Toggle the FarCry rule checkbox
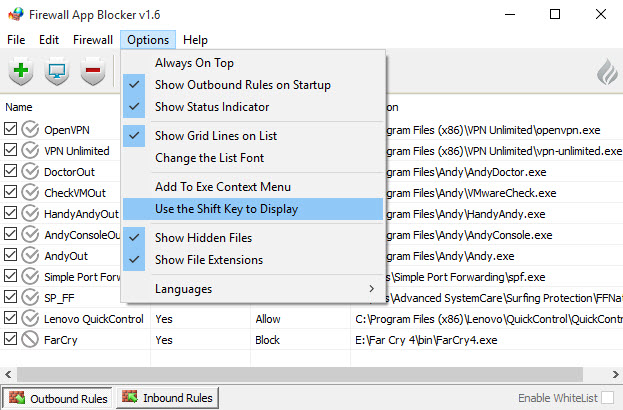Image resolution: width=623 pixels, height=410 pixels. click(x=11, y=340)
